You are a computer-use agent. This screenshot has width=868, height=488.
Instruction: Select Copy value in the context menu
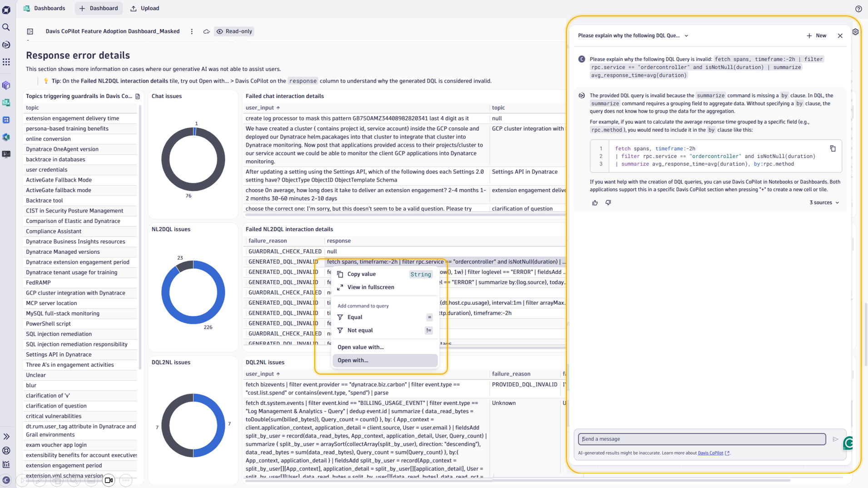pyautogui.click(x=361, y=274)
